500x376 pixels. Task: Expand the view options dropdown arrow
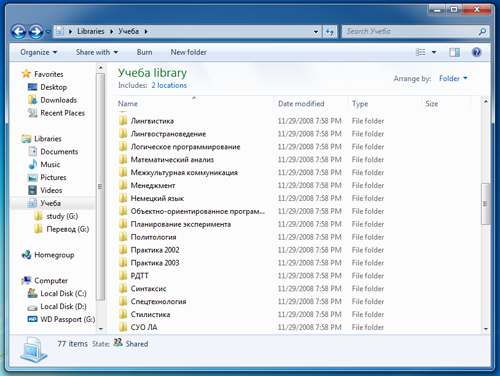434,52
